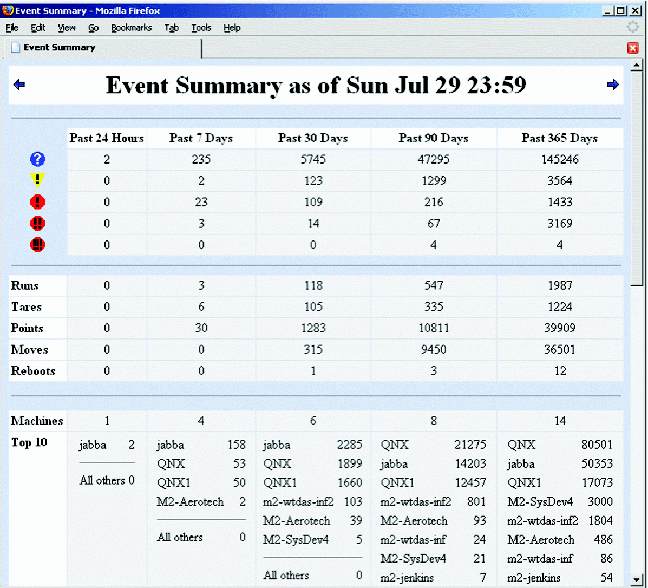Click the Top 10 row label
This screenshot has width=648, height=588.
[x=28, y=442]
